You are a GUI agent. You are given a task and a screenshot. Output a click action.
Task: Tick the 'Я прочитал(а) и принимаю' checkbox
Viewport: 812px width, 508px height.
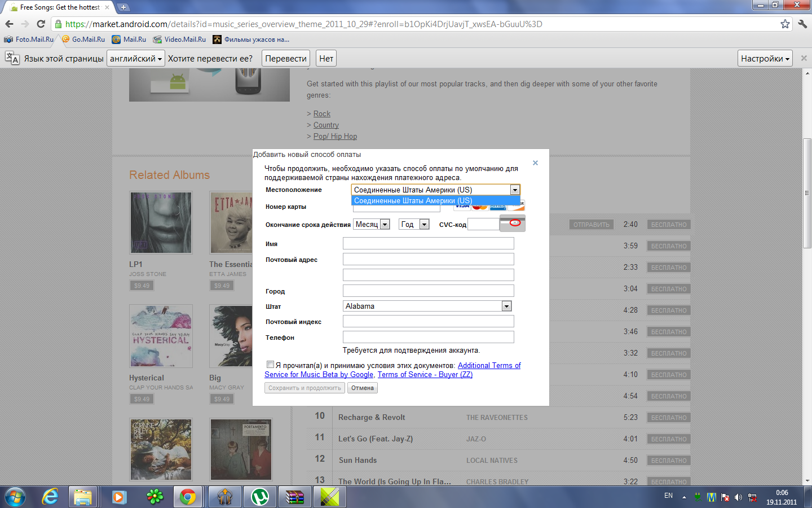click(270, 365)
